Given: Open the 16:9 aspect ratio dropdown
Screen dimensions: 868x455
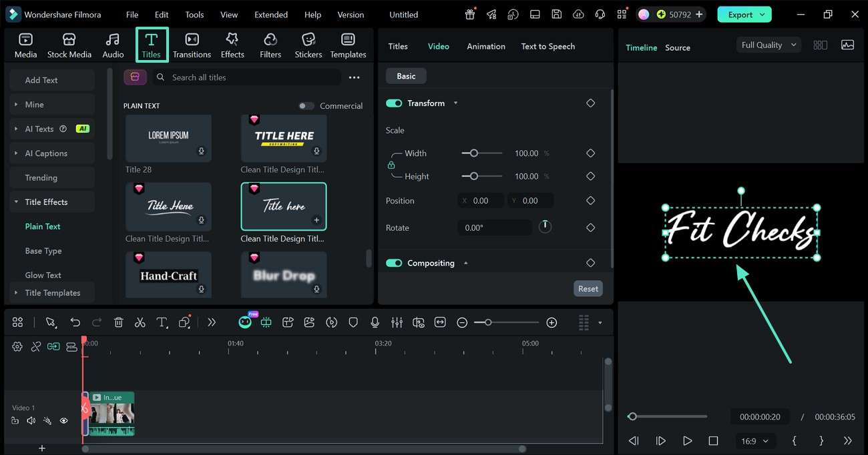Looking at the screenshot, I should [755, 441].
